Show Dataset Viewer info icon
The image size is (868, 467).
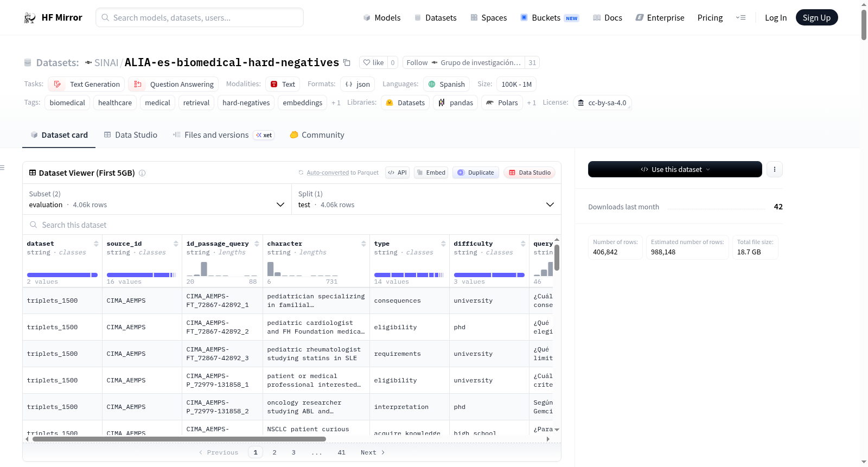click(x=142, y=173)
